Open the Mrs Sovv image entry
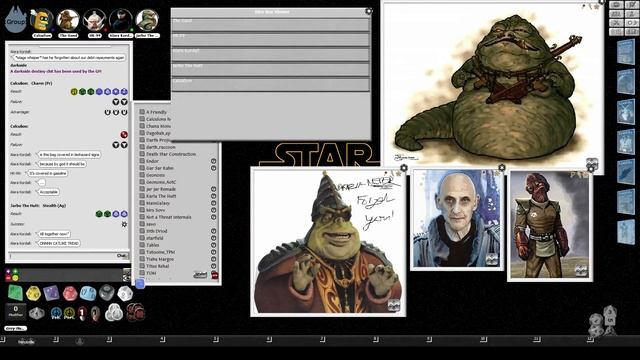This screenshot has height=360, width=640. [x=155, y=210]
